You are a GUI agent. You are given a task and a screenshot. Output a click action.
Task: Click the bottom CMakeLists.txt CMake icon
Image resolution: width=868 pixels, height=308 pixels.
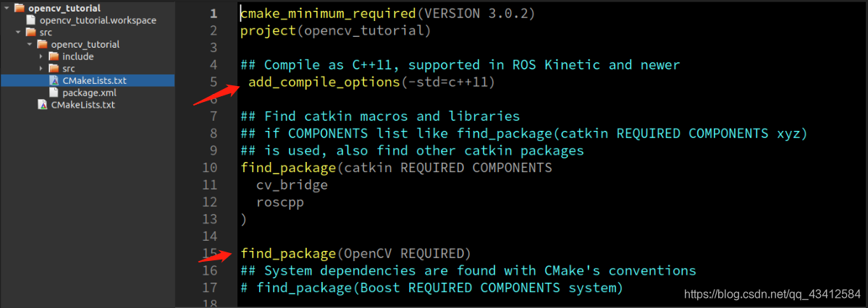click(x=42, y=105)
